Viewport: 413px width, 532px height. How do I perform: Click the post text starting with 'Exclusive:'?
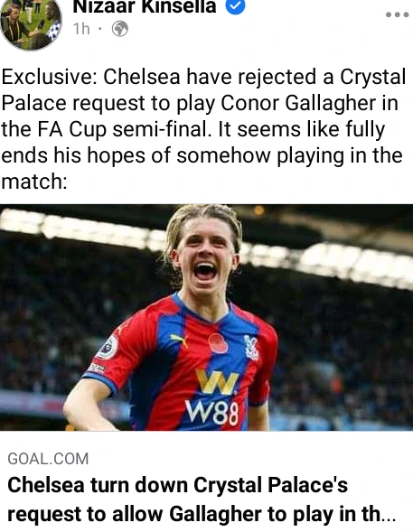[203, 129]
